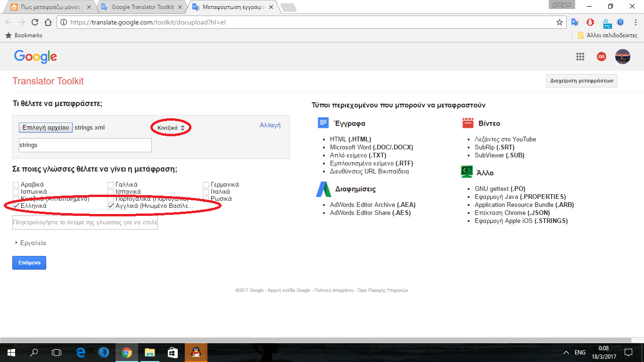Click the 'strings' translation name field

pyautogui.click(x=85, y=145)
